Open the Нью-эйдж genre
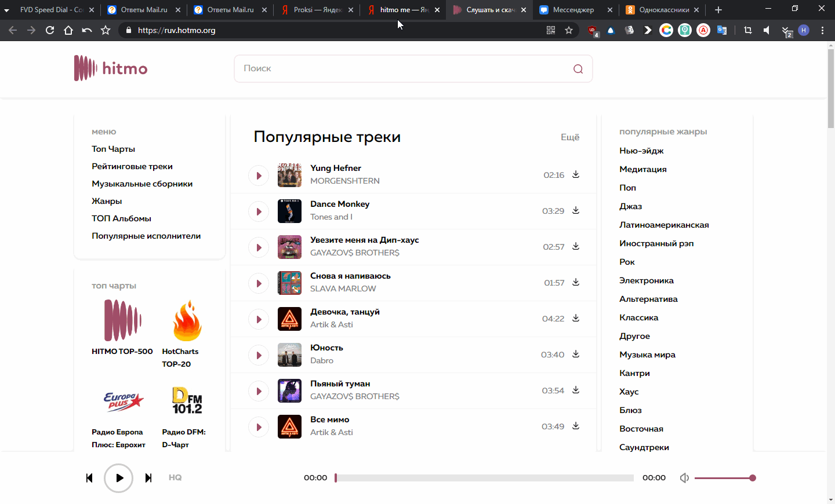This screenshot has height=504, width=835. tap(641, 151)
